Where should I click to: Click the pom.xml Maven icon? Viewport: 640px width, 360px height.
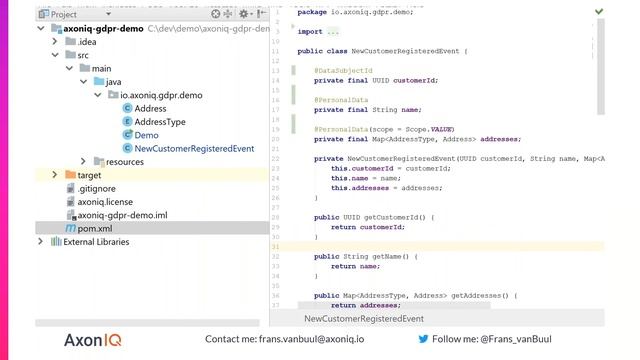[x=71, y=228]
